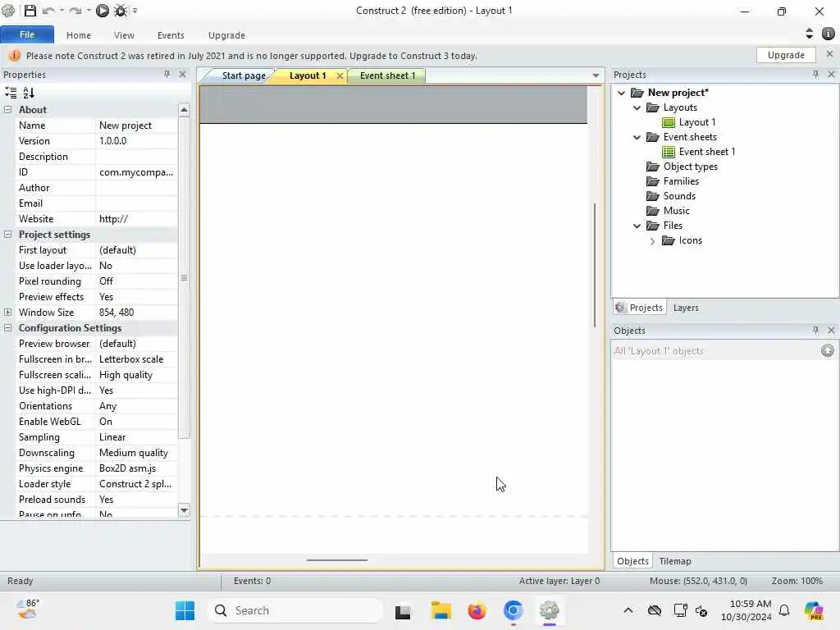Switch to the Event sheet 1 tab
The height and width of the screenshot is (630, 840).
[x=387, y=75]
